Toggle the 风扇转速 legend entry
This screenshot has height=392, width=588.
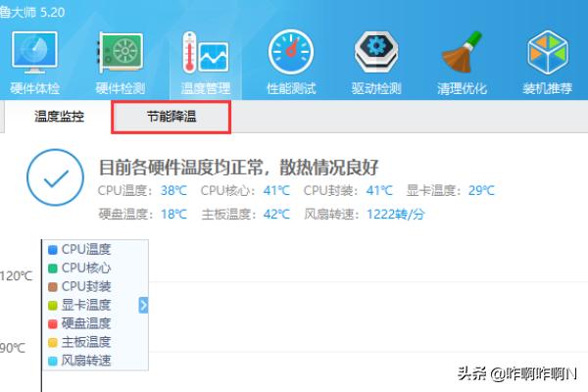[79, 361]
